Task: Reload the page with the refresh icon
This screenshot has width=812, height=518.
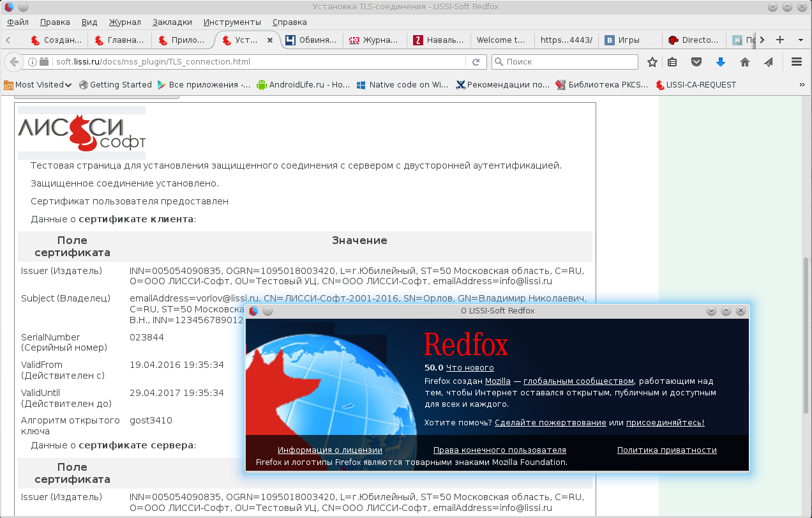Action: point(476,62)
